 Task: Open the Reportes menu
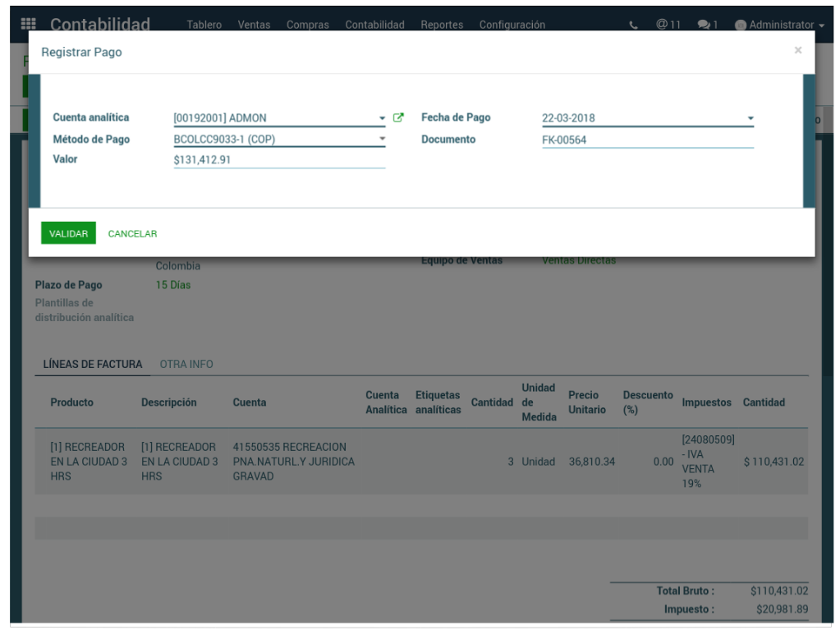(x=442, y=25)
